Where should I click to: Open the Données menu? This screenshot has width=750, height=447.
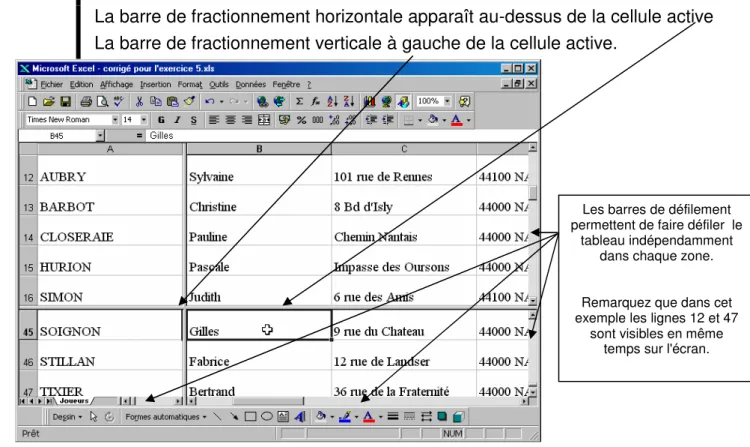click(251, 85)
